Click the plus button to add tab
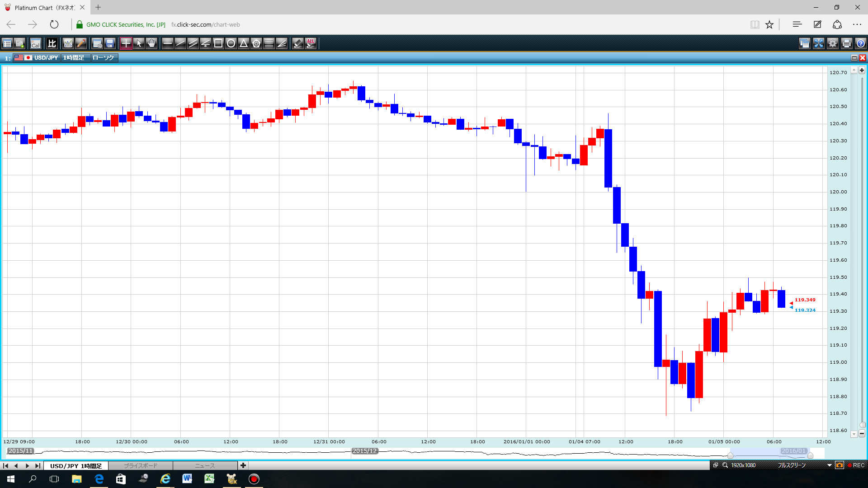Viewport: 868px width, 488px height. [243, 465]
